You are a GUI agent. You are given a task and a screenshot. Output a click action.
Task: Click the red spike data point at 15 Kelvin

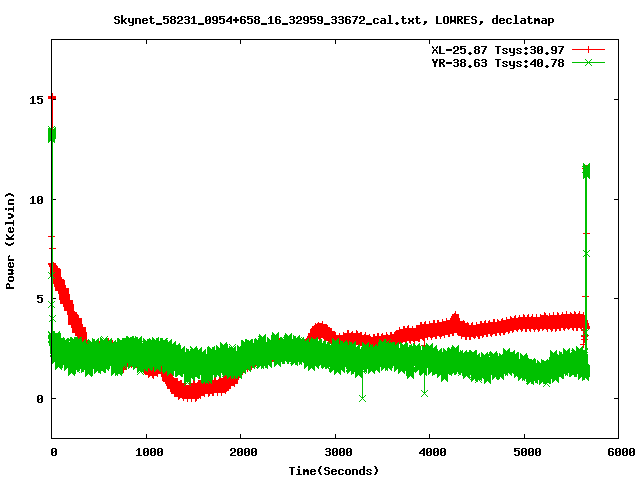[52, 98]
